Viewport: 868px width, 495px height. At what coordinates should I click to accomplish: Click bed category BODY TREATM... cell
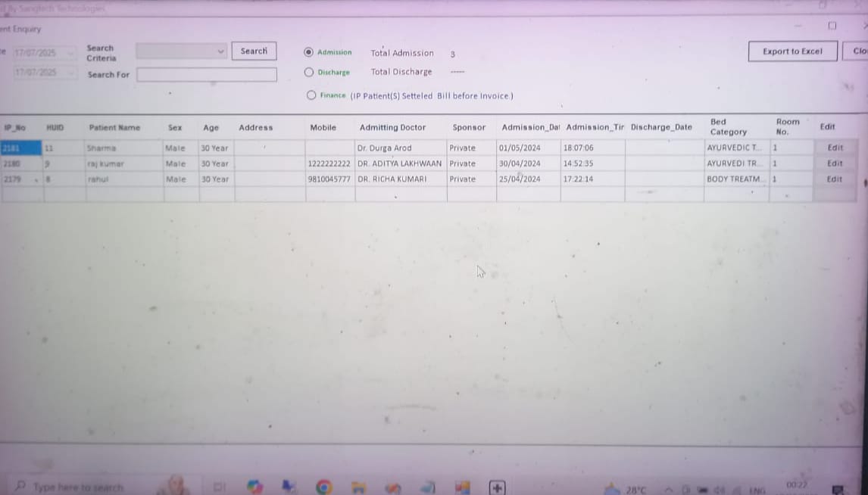click(735, 179)
